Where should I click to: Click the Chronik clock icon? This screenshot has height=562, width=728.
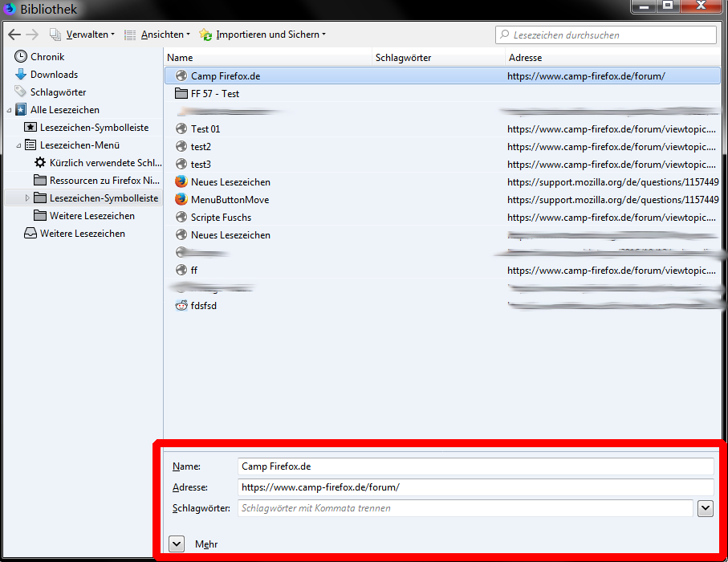coord(20,57)
